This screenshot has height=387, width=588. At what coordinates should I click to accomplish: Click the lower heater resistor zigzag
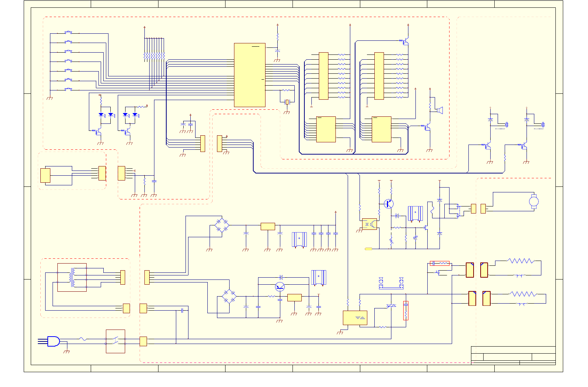pyautogui.click(x=523, y=294)
